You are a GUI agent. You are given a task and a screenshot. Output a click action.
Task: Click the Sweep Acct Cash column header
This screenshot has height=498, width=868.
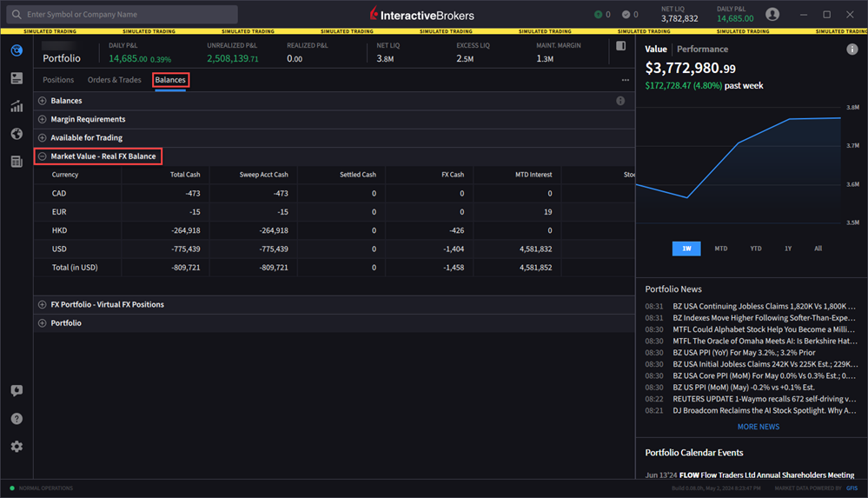click(x=263, y=175)
